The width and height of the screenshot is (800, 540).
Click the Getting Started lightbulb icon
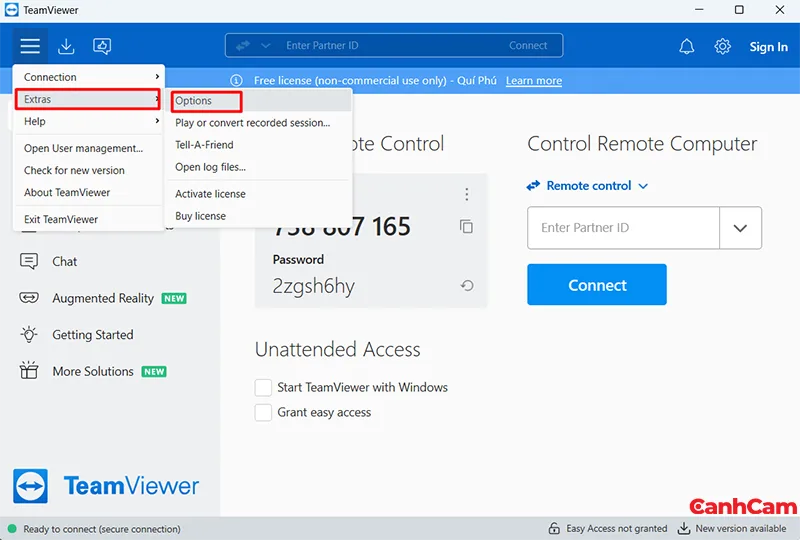click(29, 334)
